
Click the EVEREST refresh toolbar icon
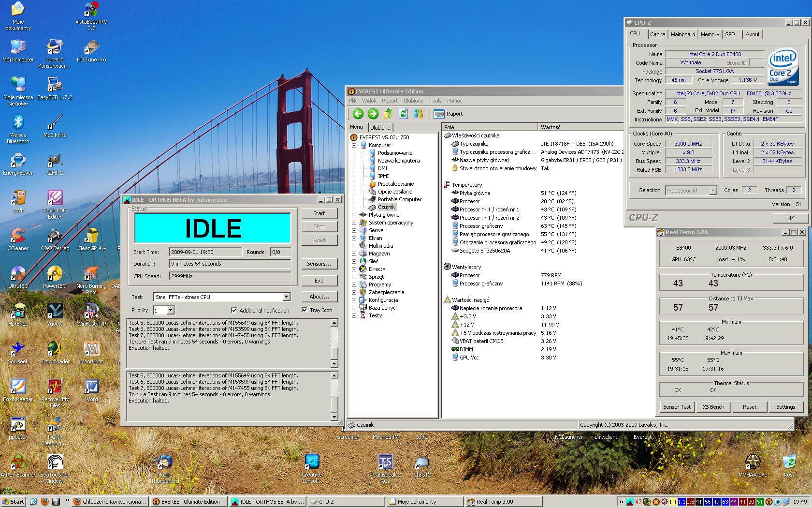coord(404,114)
